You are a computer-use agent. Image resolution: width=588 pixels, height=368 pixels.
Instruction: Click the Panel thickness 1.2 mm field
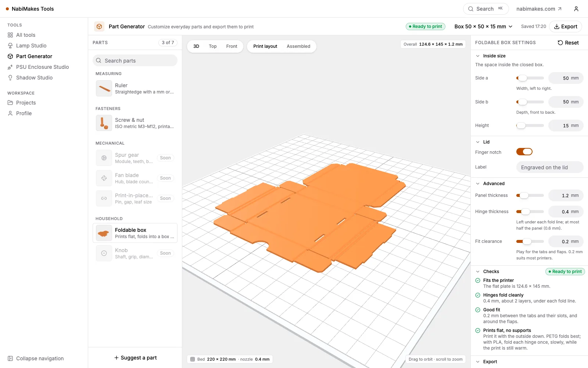[x=566, y=195]
